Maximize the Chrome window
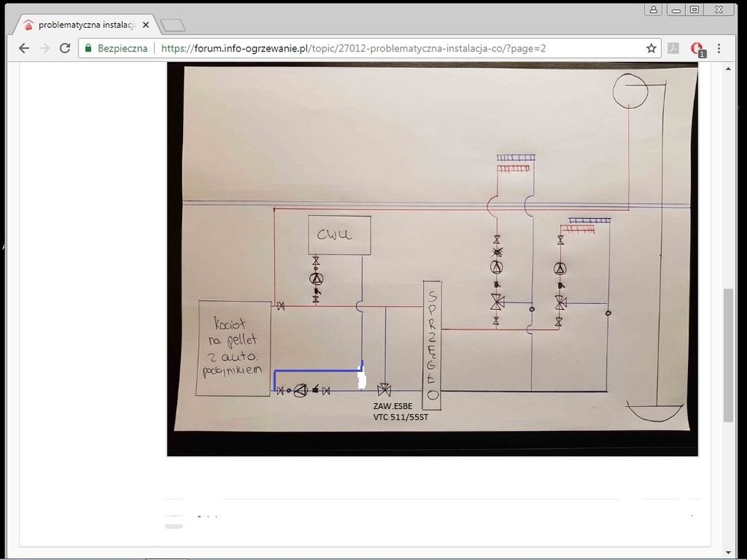 tap(695, 9)
